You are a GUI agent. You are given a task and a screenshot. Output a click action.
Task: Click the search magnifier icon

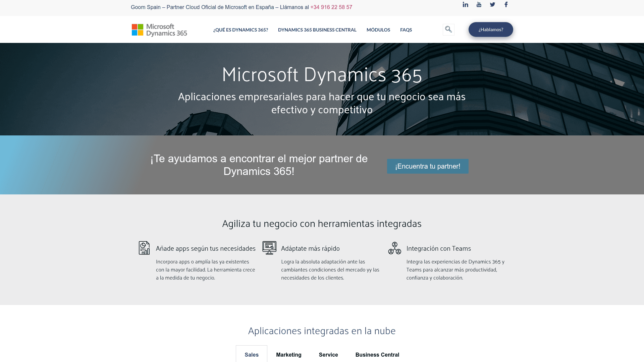[x=448, y=29]
